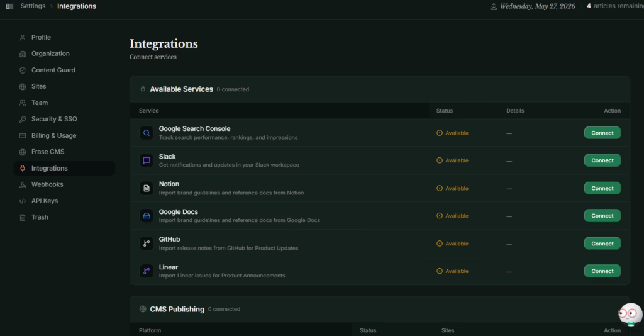Click the Integrations breadcrumb text
The image size is (644, 336).
click(x=76, y=6)
